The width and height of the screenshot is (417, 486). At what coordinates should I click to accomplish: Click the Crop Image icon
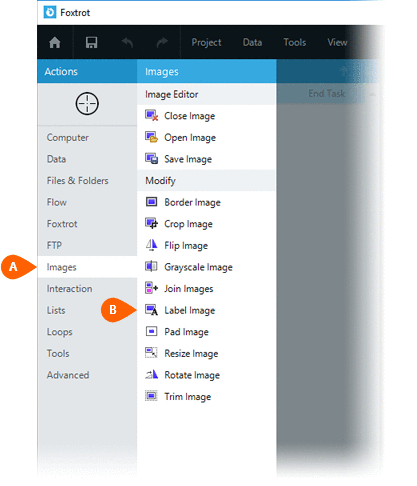click(152, 224)
